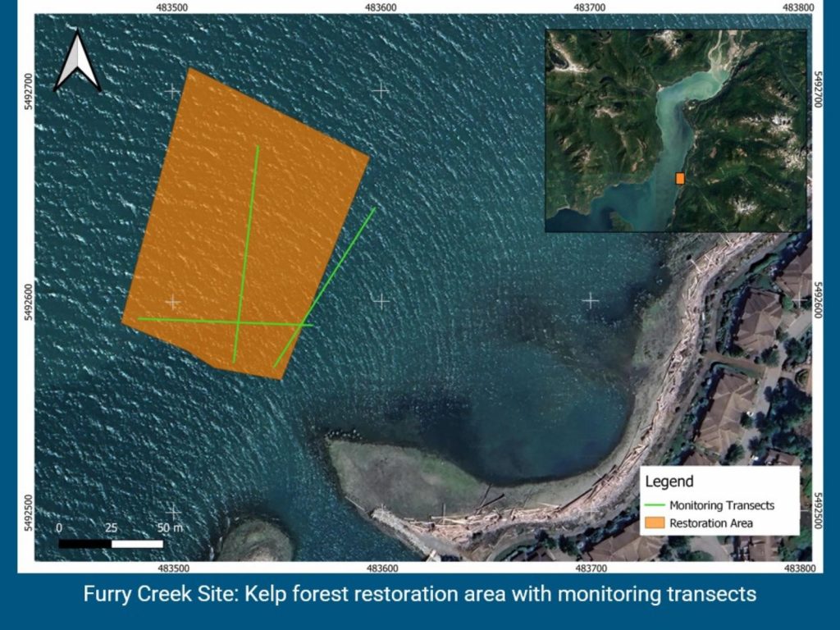Click the orange Restoration Area legend swatch
The height and width of the screenshot is (630, 840).
pos(655,523)
